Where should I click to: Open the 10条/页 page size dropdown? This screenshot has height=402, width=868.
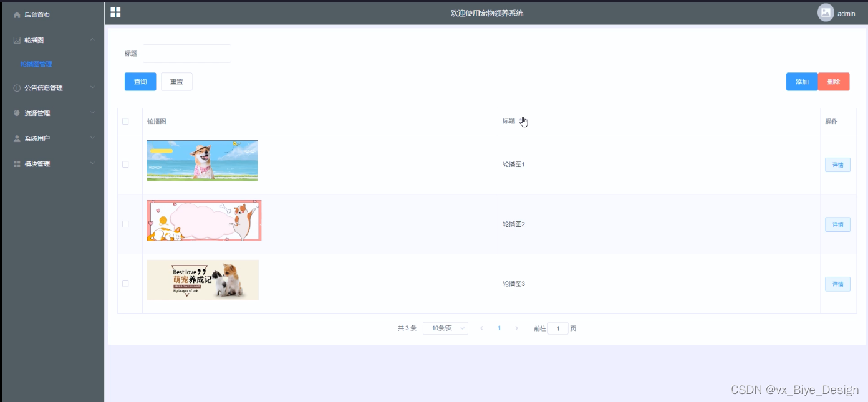pos(445,328)
